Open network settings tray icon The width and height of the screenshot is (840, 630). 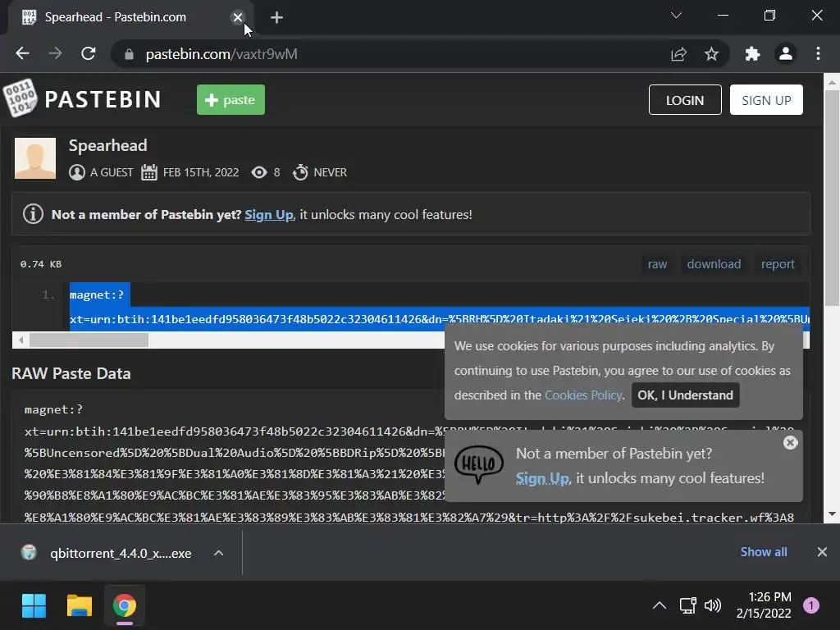[688, 605]
